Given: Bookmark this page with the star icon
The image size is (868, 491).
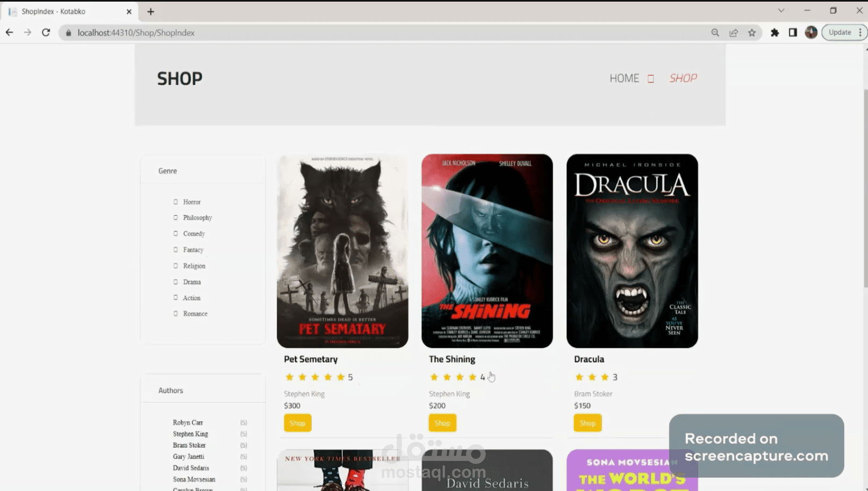Looking at the screenshot, I should click(752, 32).
